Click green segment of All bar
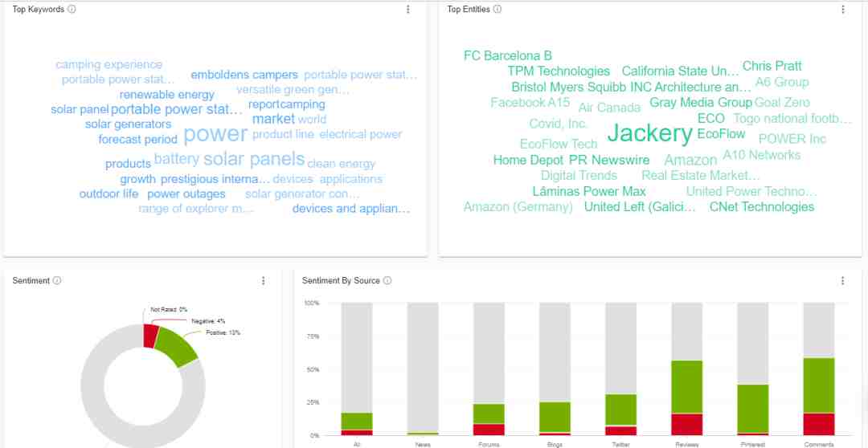The image size is (868, 448). point(357,422)
